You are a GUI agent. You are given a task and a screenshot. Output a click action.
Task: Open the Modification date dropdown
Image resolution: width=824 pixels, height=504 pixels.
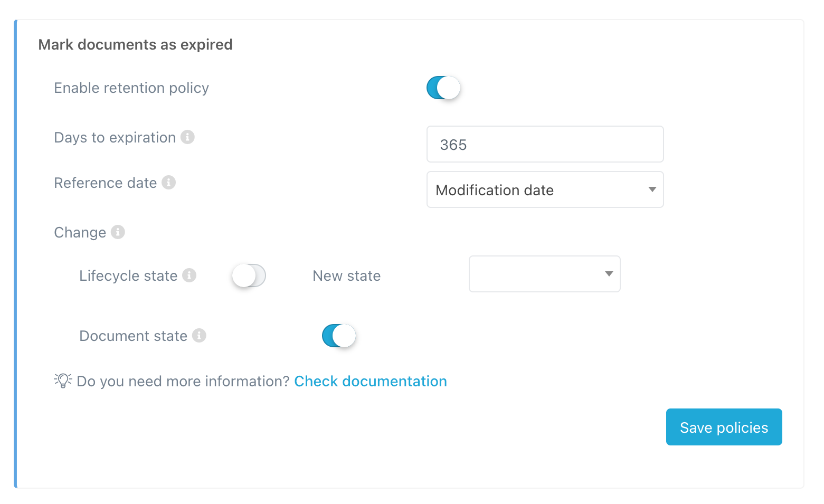(x=544, y=189)
